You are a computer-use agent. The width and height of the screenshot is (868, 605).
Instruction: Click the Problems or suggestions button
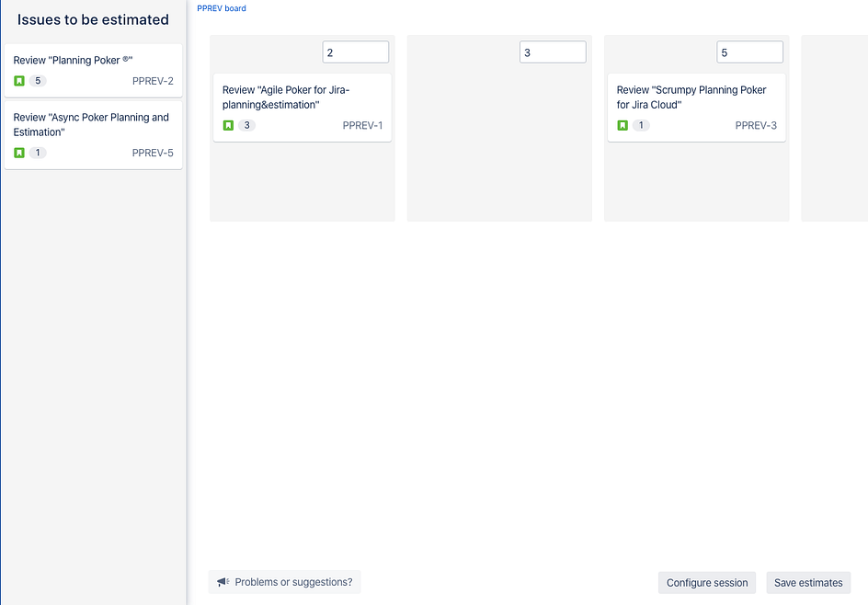point(284,581)
